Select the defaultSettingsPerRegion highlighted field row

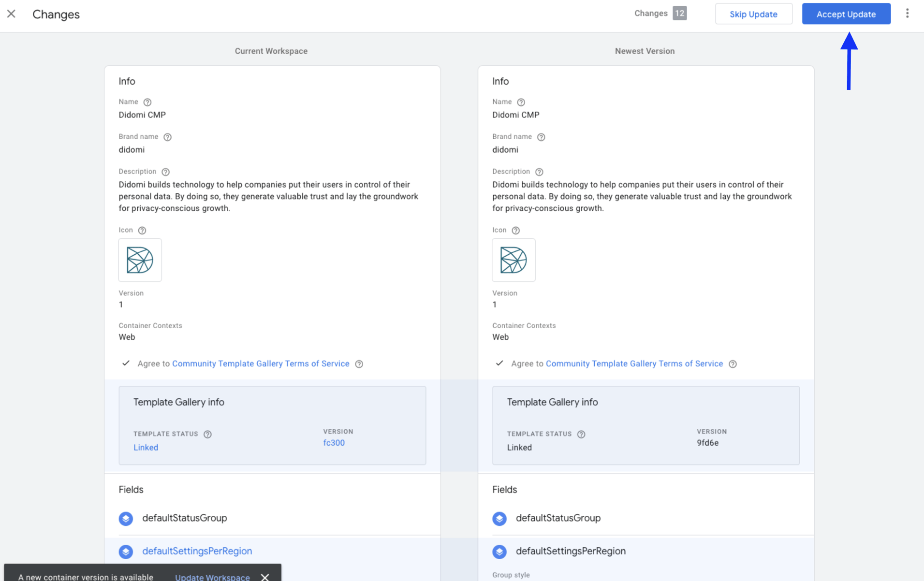196,551
